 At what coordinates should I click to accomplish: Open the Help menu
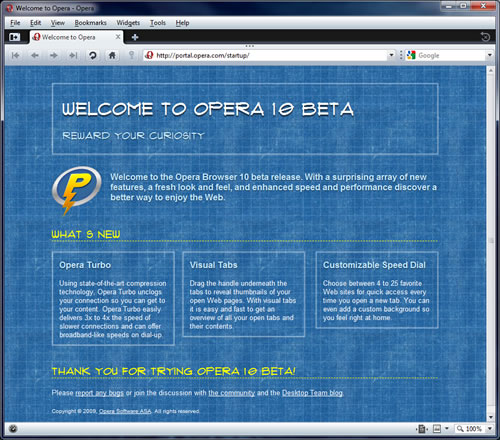[x=182, y=23]
